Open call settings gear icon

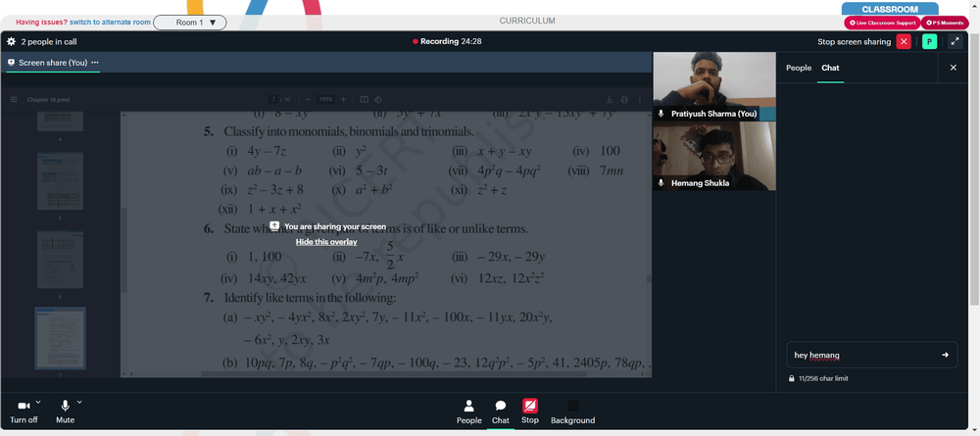click(11, 42)
